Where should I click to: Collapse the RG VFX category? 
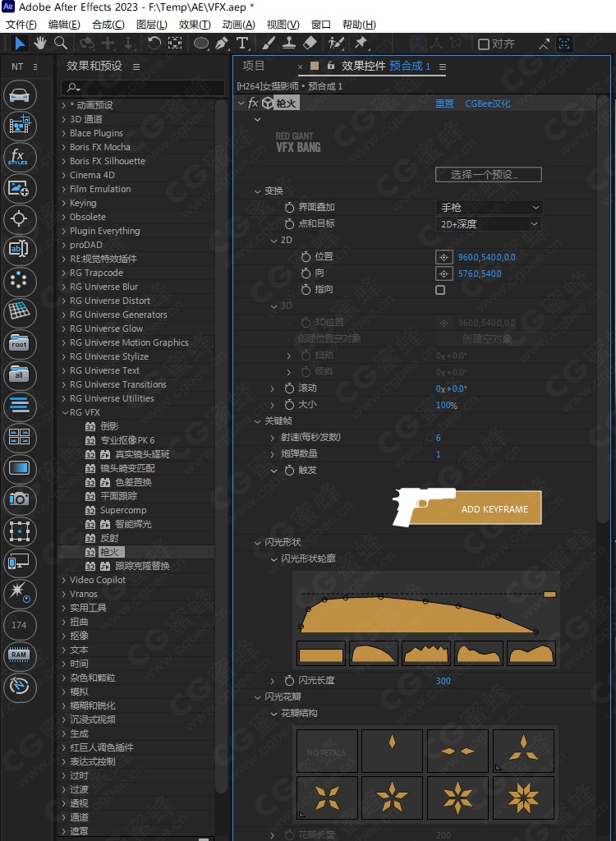64,412
